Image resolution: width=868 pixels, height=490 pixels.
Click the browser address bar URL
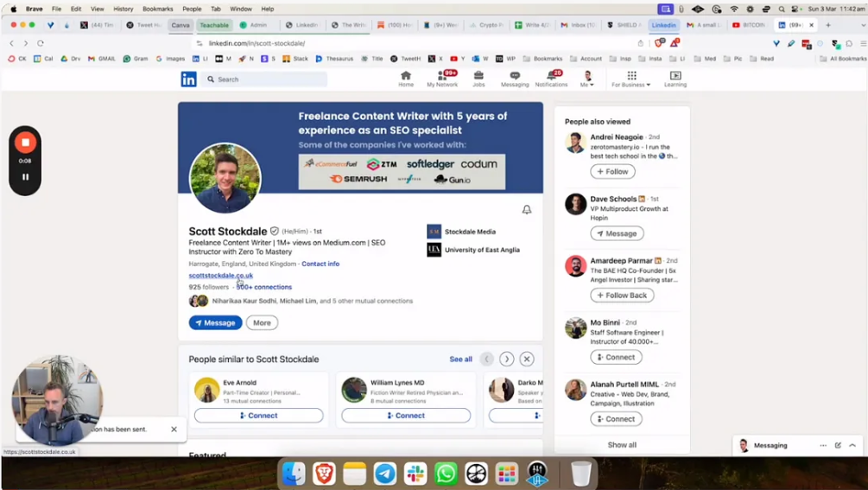click(x=257, y=43)
